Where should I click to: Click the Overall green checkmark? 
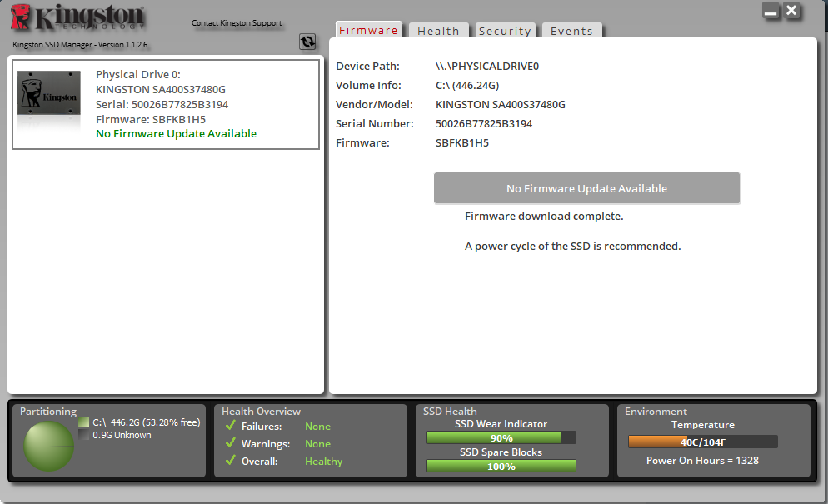click(230, 460)
